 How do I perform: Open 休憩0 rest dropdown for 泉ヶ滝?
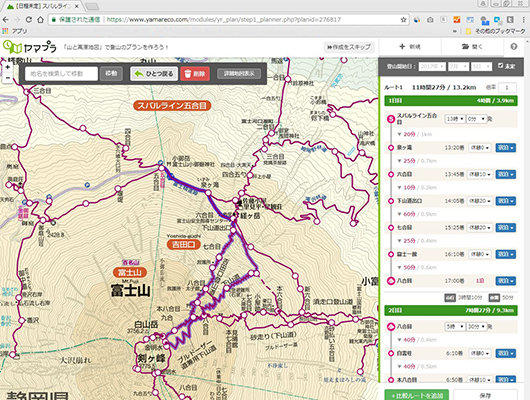click(479, 148)
